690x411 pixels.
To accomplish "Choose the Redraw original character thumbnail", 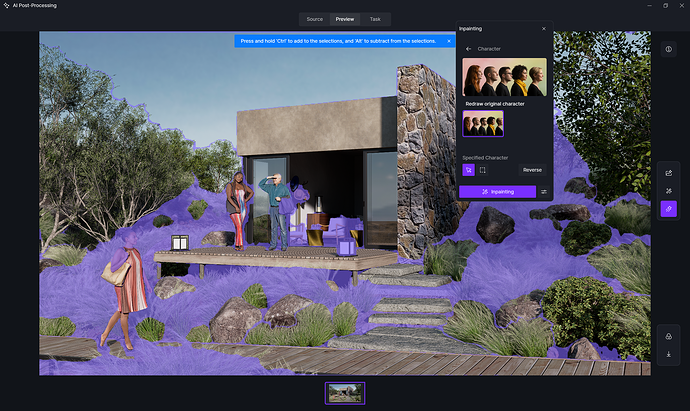I will click(483, 124).
